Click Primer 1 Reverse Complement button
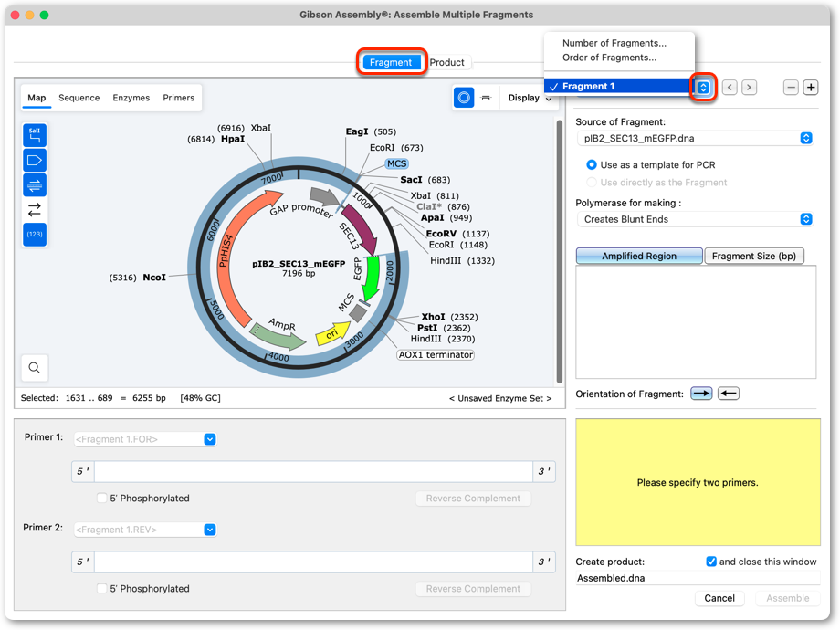 point(474,499)
